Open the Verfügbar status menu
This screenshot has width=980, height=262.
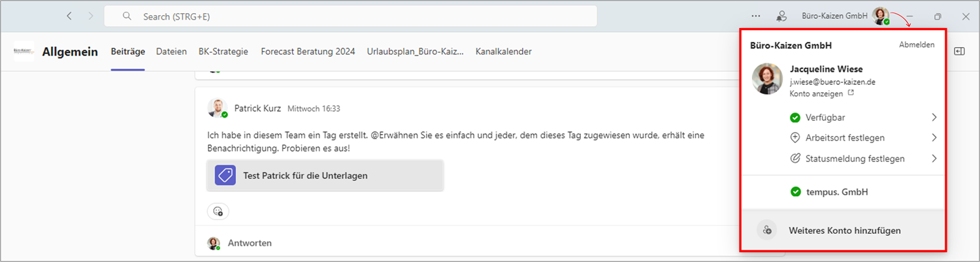point(864,118)
